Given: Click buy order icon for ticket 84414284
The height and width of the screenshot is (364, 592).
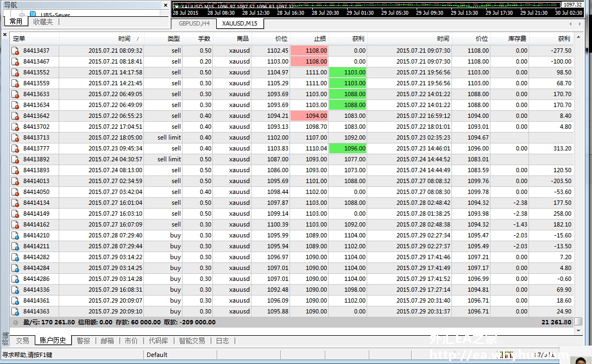Looking at the screenshot, I should tap(15, 268).
